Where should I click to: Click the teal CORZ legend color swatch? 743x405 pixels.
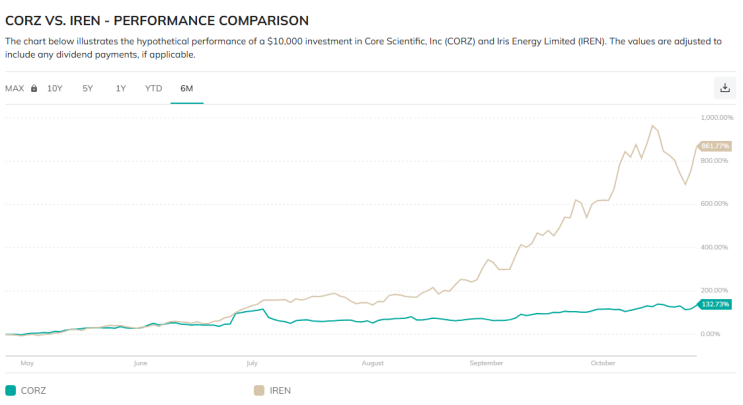[10, 391]
